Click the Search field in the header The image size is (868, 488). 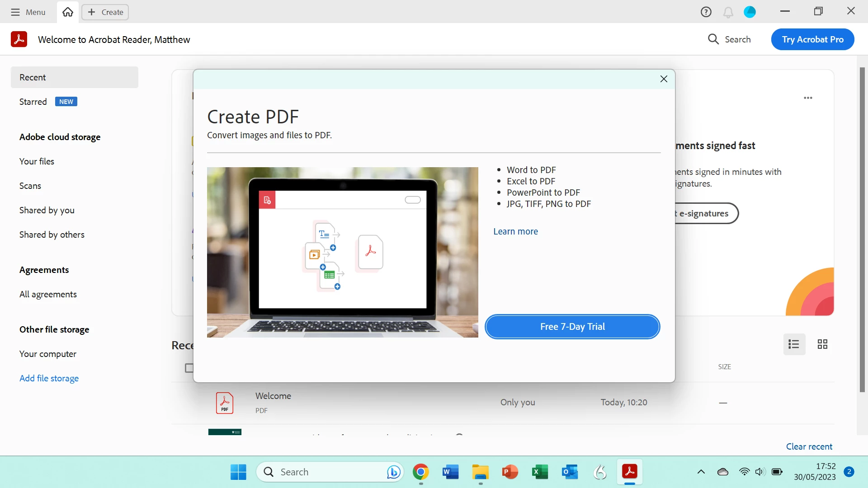pos(729,39)
